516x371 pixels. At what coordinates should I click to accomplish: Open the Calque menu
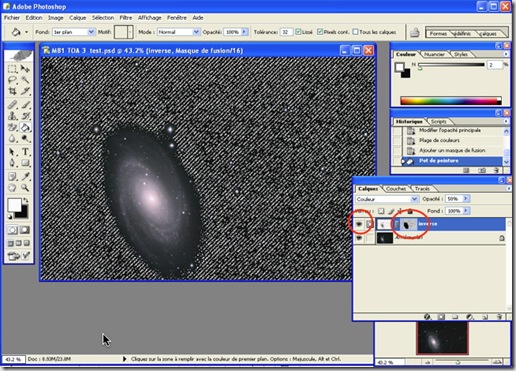click(78, 18)
